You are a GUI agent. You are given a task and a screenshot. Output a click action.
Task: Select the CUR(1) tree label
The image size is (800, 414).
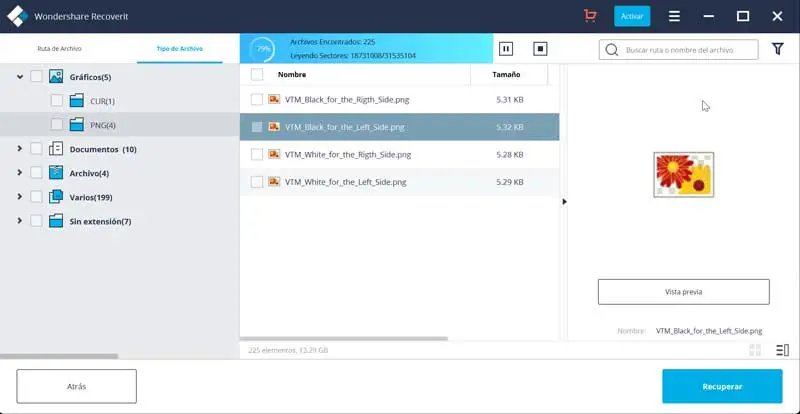click(103, 101)
